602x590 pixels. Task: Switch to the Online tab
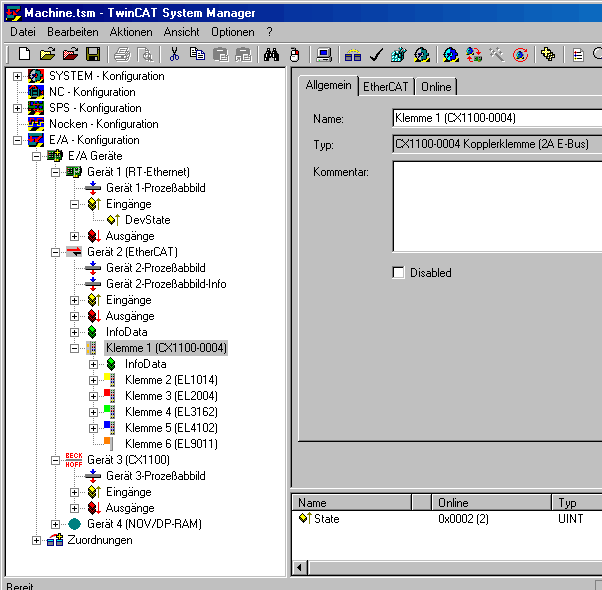(435, 87)
